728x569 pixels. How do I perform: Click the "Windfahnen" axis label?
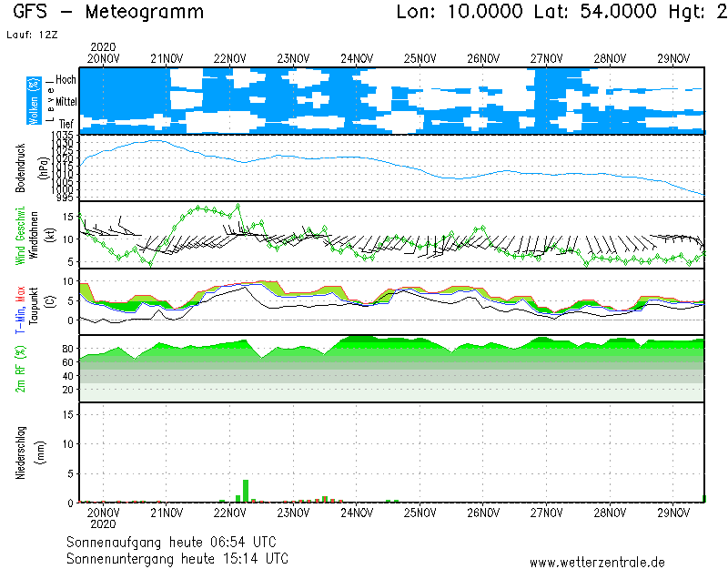click(34, 236)
